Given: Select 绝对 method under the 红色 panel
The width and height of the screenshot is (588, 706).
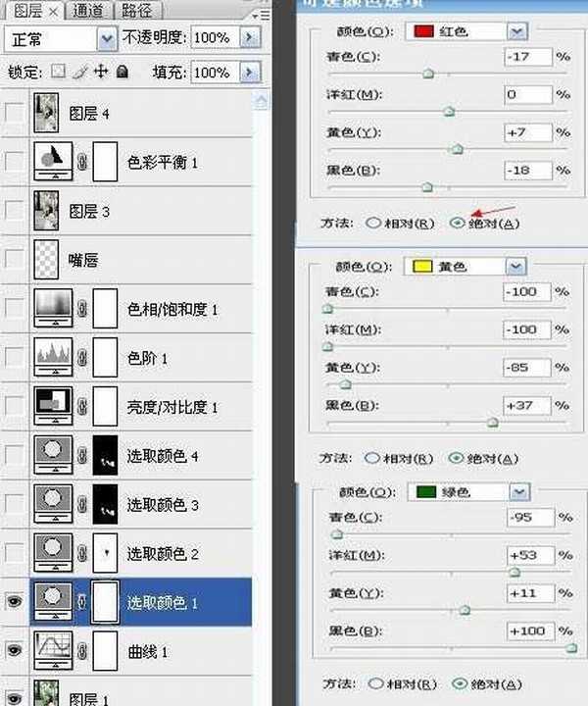Looking at the screenshot, I should tap(457, 223).
